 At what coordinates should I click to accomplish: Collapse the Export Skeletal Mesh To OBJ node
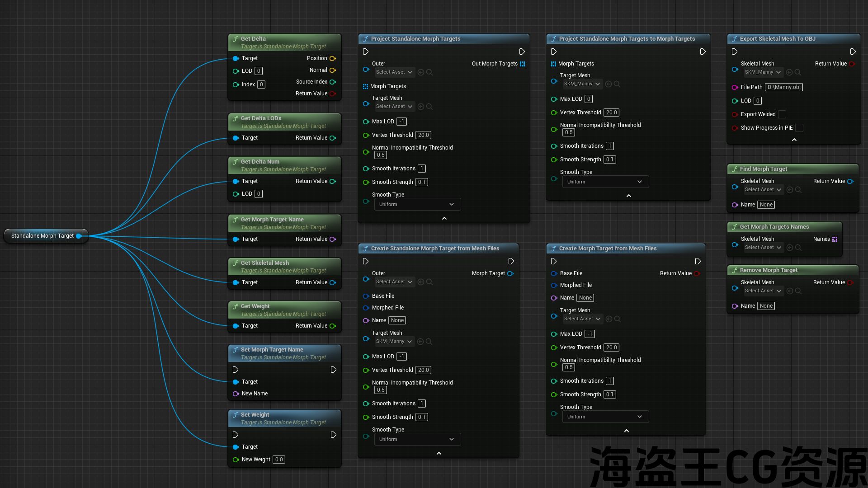[794, 140]
